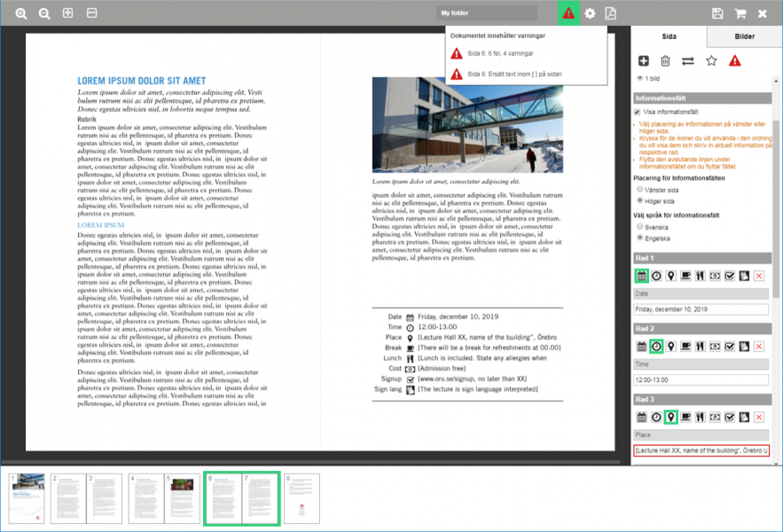This screenshot has width=783, height=532.
Task: Select the money icon in Rad 3
Action: [x=715, y=417]
